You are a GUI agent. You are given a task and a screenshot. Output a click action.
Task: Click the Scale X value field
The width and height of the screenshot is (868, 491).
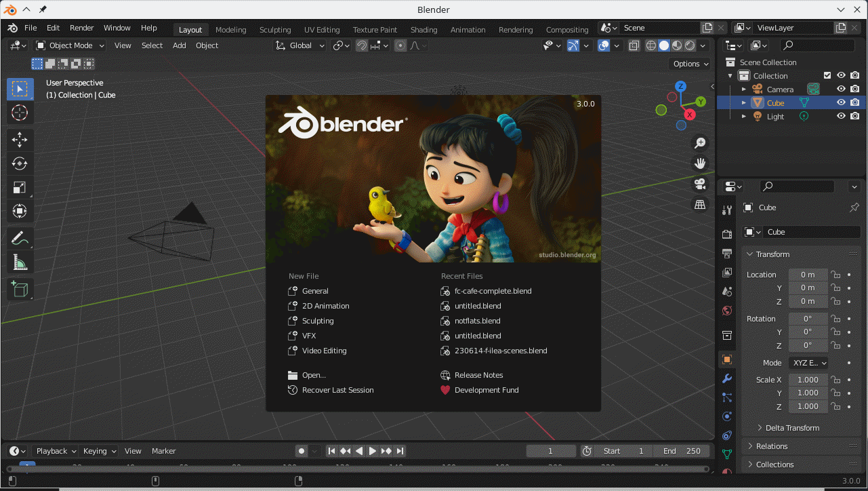[x=807, y=380]
